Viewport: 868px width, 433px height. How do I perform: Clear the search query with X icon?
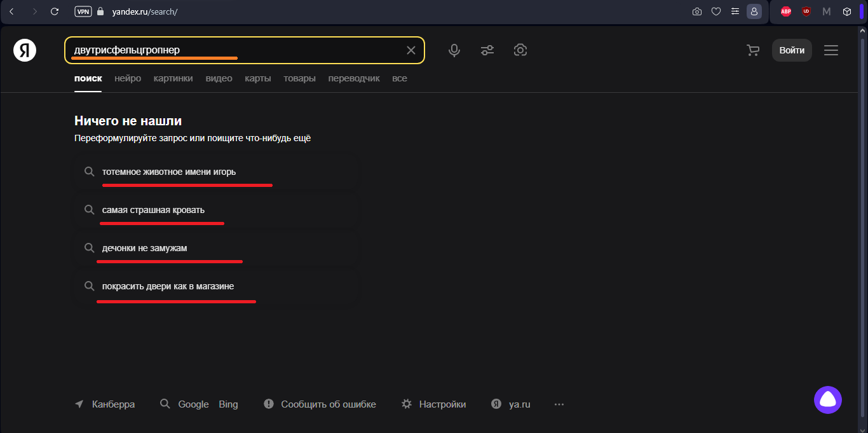click(x=411, y=50)
